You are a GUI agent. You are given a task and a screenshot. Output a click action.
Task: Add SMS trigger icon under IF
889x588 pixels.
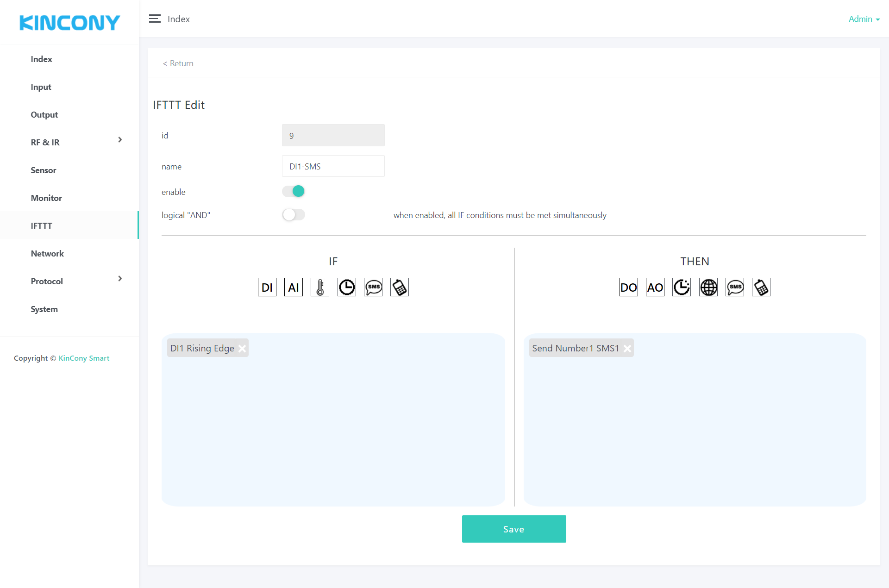(373, 287)
